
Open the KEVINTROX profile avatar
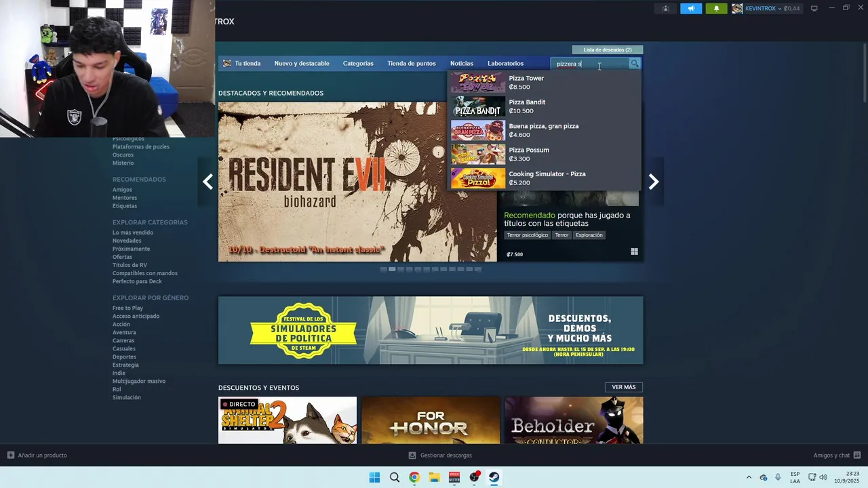click(x=737, y=8)
